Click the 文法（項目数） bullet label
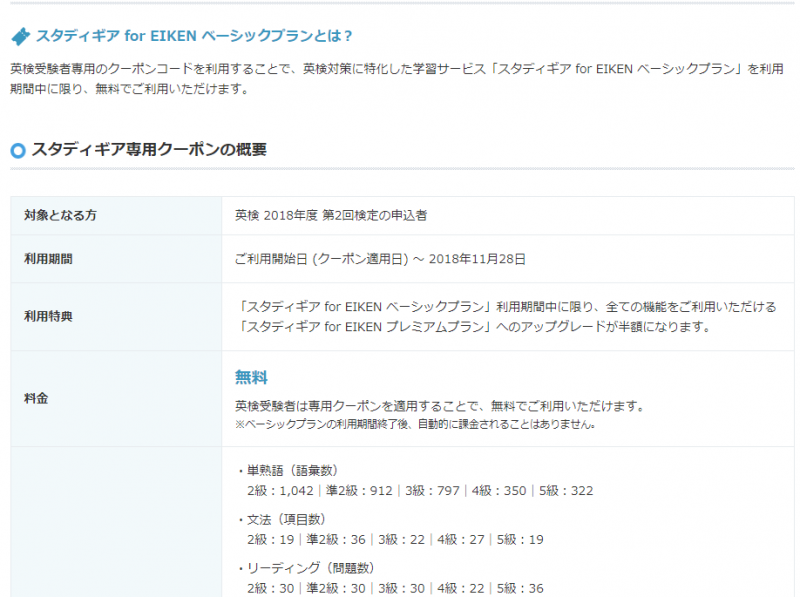The height and width of the screenshot is (597, 800). (x=282, y=519)
